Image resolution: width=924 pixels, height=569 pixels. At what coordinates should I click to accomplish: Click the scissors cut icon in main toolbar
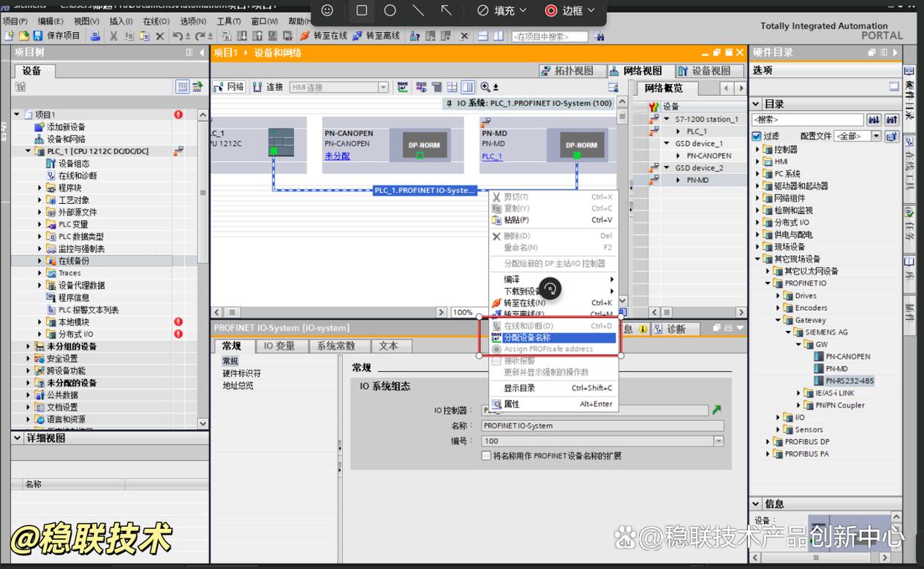click(x=114, y=36)
